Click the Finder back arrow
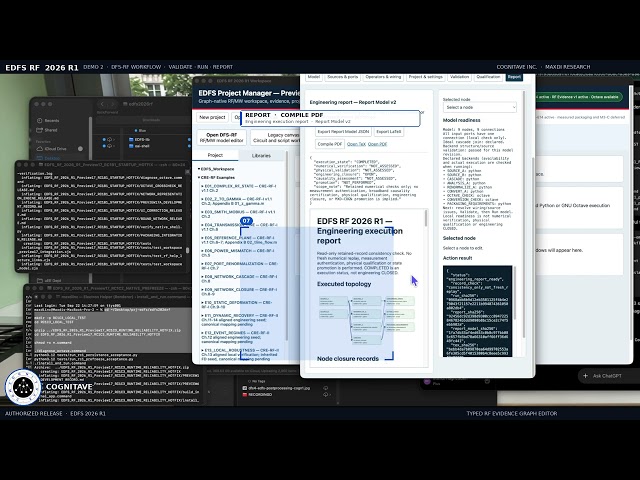This screenshot has width=640, height=480. point(102,104)
